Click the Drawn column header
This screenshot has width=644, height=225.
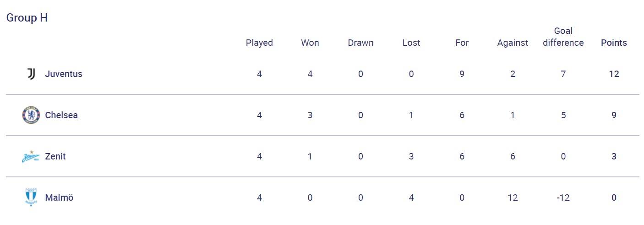[360, 43]
